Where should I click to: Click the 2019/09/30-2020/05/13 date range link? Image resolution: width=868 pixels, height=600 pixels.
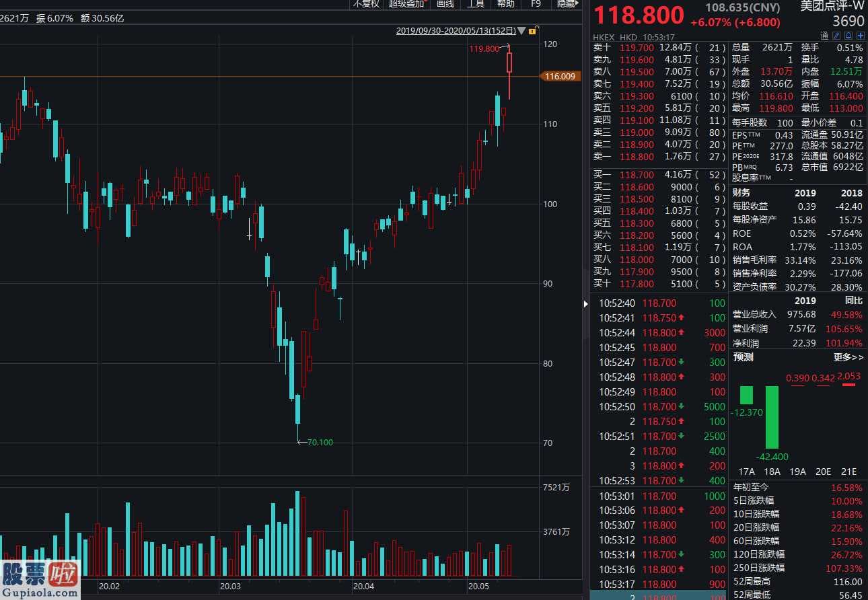[x=456, y=30]
